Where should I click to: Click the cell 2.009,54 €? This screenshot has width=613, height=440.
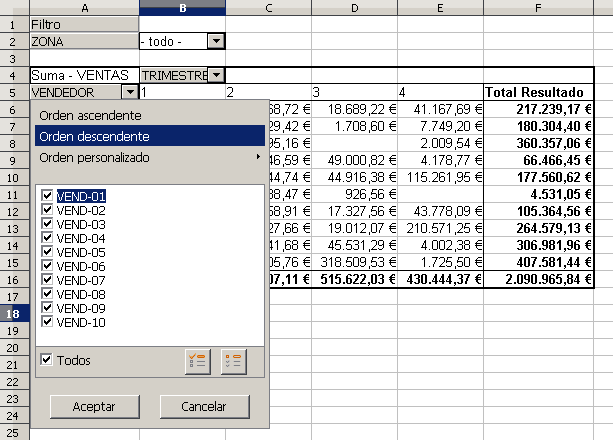[x=441, y=143]
